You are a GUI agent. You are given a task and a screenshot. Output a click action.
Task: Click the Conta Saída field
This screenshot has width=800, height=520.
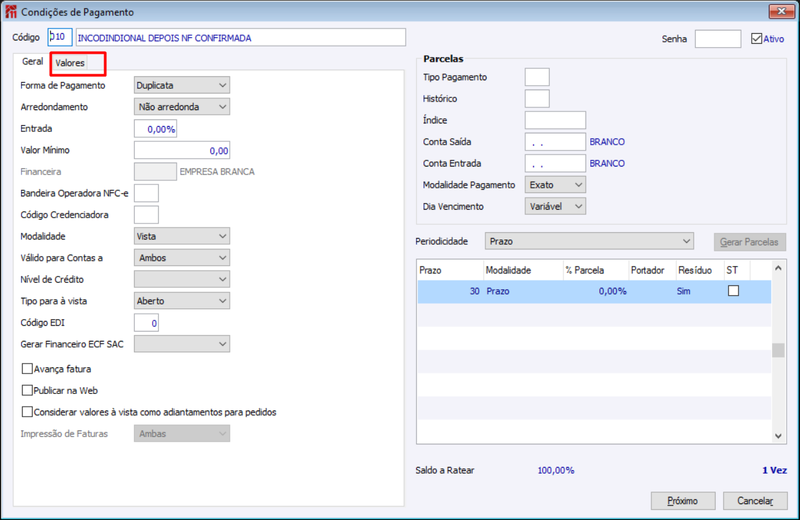pos(555,142)
